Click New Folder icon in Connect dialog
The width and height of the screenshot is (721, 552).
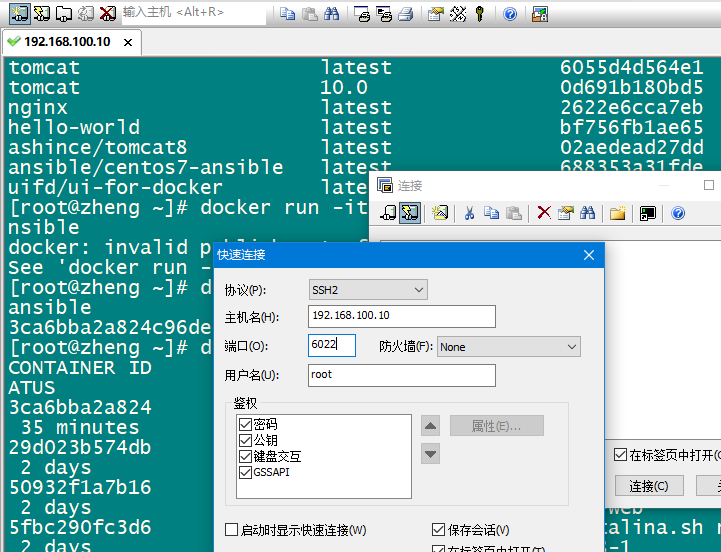[618, 213]
